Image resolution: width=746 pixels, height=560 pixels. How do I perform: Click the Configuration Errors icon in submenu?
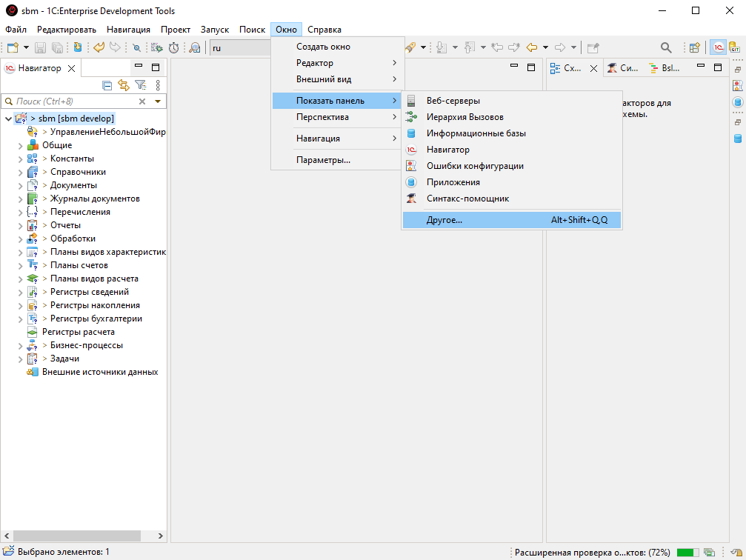pos(412,166)
